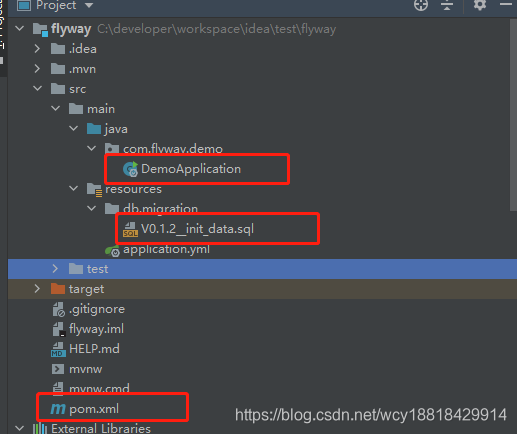Screen dimensions: 517x434
Task: Collapse the com.flyway.demo package
Action: pos(91,148)
